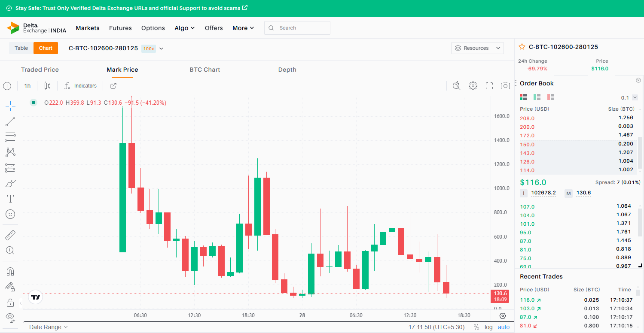Screen dimensions: 644x333
Task: Click the compare or add symbol plus icon
Action: point(7,86)
